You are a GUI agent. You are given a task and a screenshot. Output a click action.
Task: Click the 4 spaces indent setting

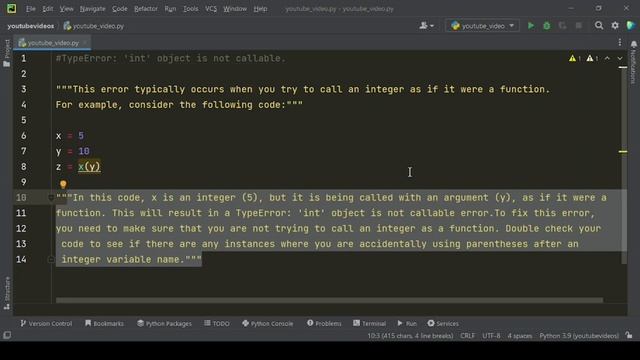[x=520, y=336]
